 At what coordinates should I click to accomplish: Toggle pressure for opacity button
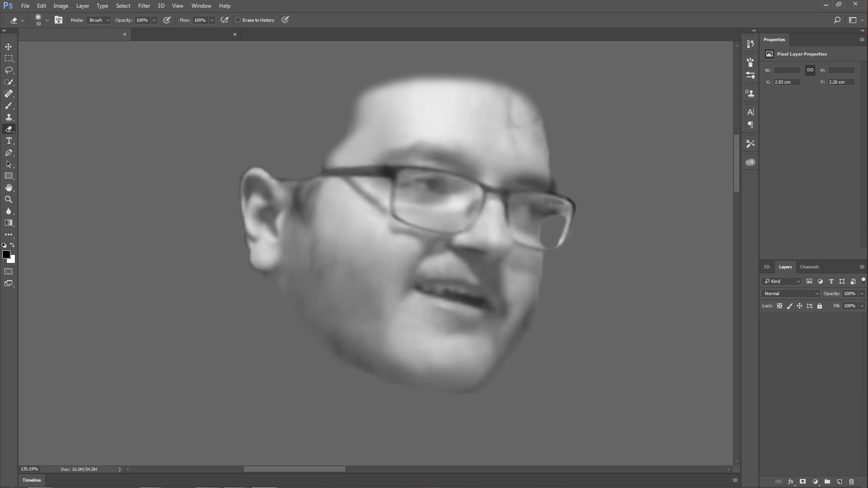167,20
